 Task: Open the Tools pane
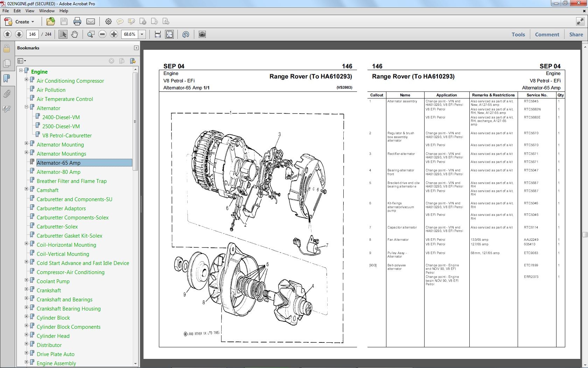(x=518, y=34)
